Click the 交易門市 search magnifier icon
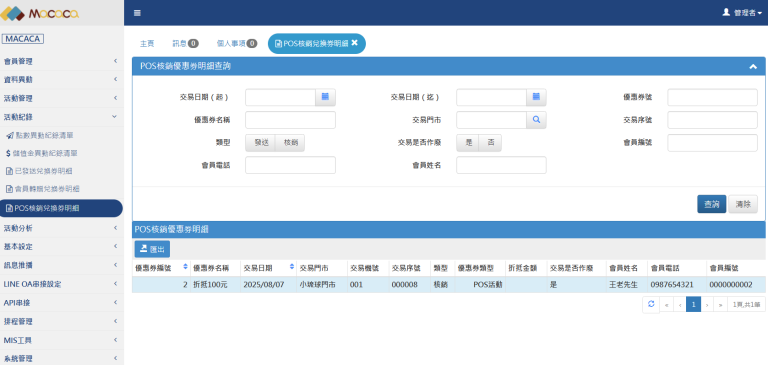Image resolution: width=768 pixels, height=365 pixels. tap(536, 120)
